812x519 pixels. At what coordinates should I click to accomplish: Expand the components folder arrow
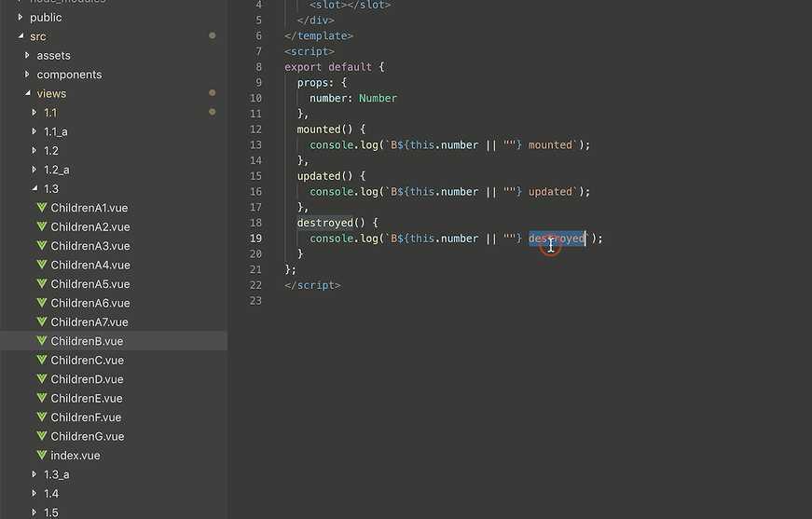pyautogui.click(x=27, y=75)
